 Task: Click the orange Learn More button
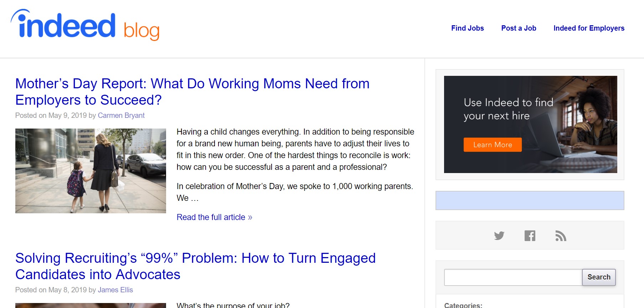pyautogui.click(x=493, y=145)
